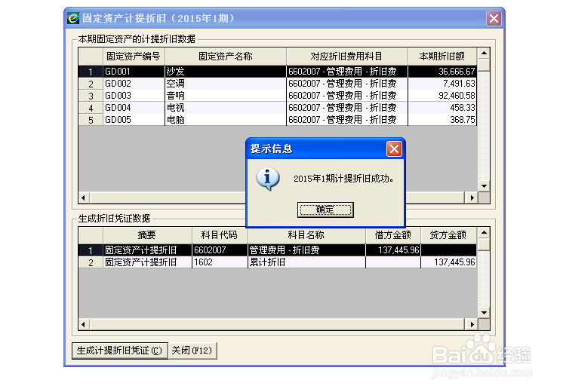
Task: Click the 科目名称 column header
Action: pyautogui.click(x=306, y=235)
